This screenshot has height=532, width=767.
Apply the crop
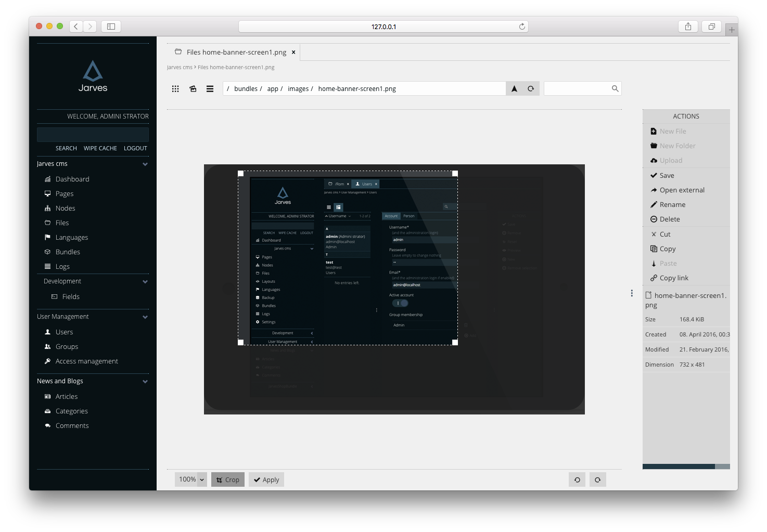pos(266,479)
